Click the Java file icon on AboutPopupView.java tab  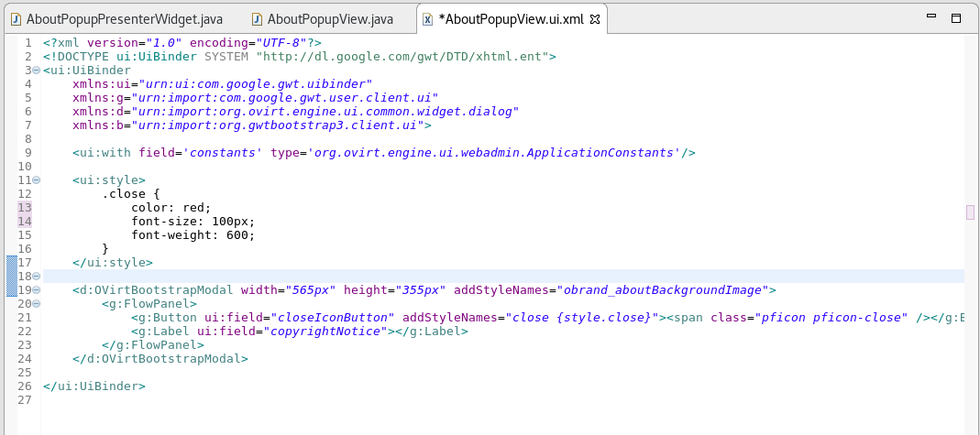point(257,18)
